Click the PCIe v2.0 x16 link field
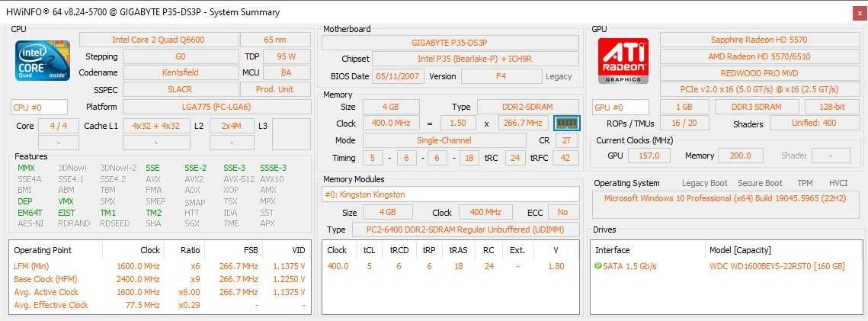The height and width of the screenshot is (321, 868). tap(759, 89)
